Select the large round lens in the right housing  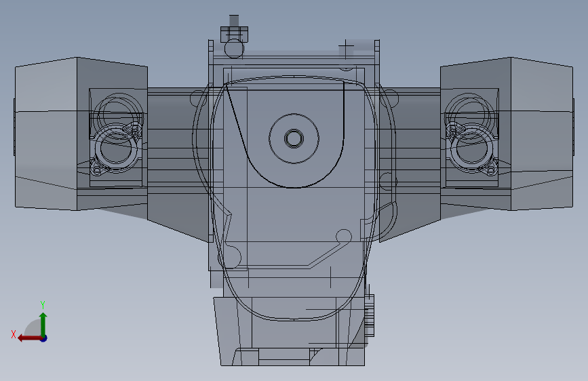472,148
